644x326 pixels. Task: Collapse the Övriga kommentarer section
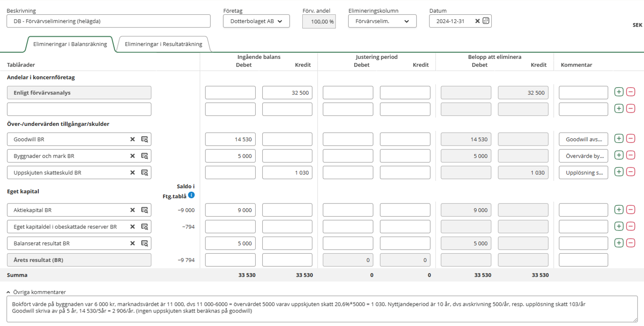pos(9,292)
